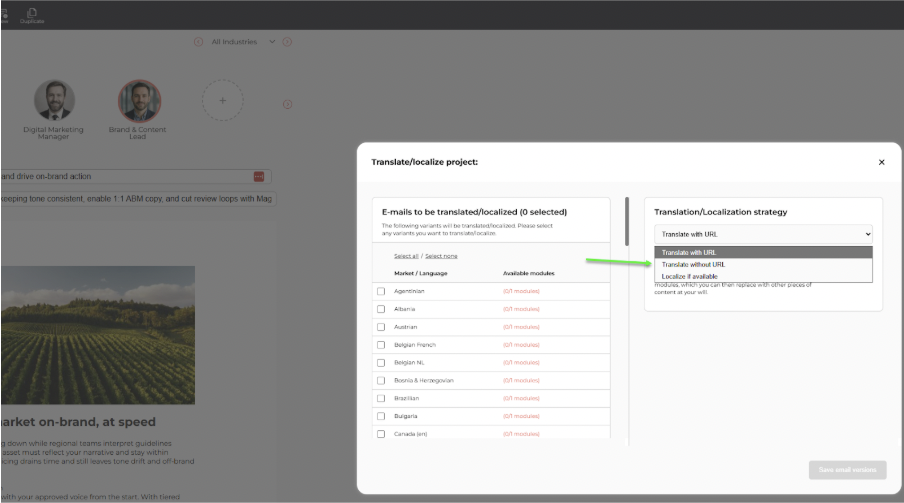Viewport: 904px width, 503px height.
Task: Click the right arrow beside All Industries
Action: pos(287,42)
